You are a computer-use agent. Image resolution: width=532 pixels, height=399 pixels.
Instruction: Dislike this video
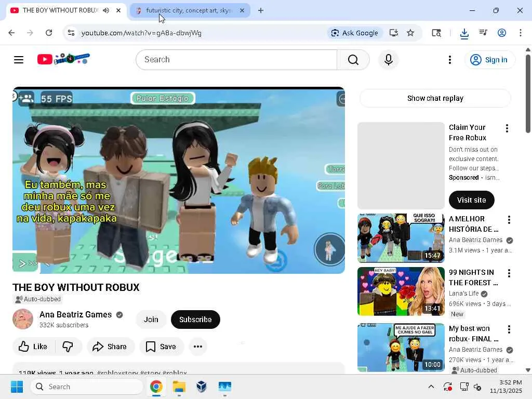68,347
